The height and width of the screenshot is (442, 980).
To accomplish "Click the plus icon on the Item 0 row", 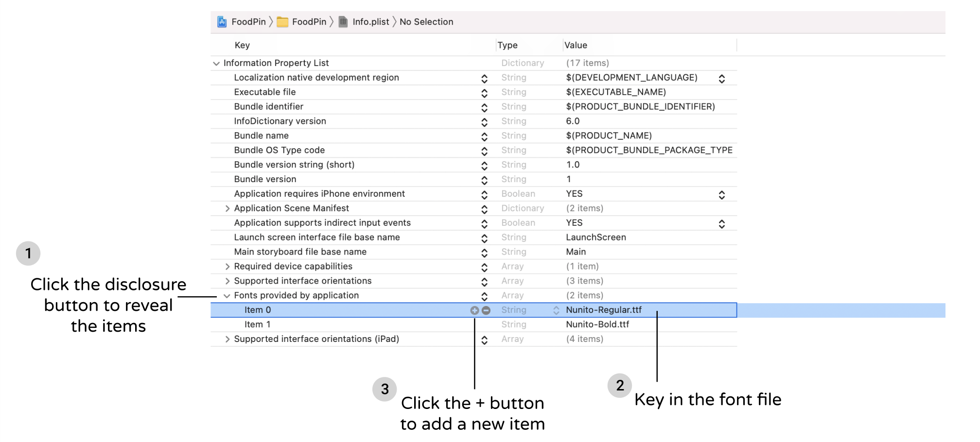I will (x=474, y=310).
